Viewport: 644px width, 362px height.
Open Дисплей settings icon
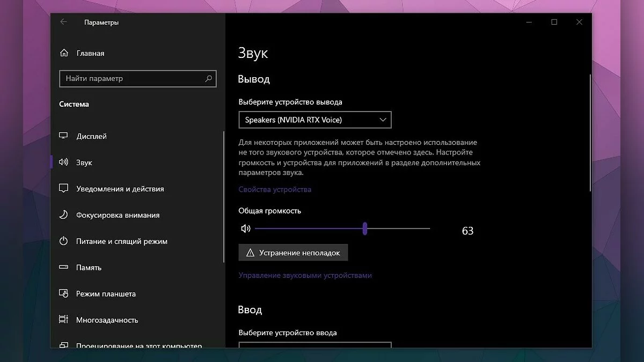tap(64, 136)
